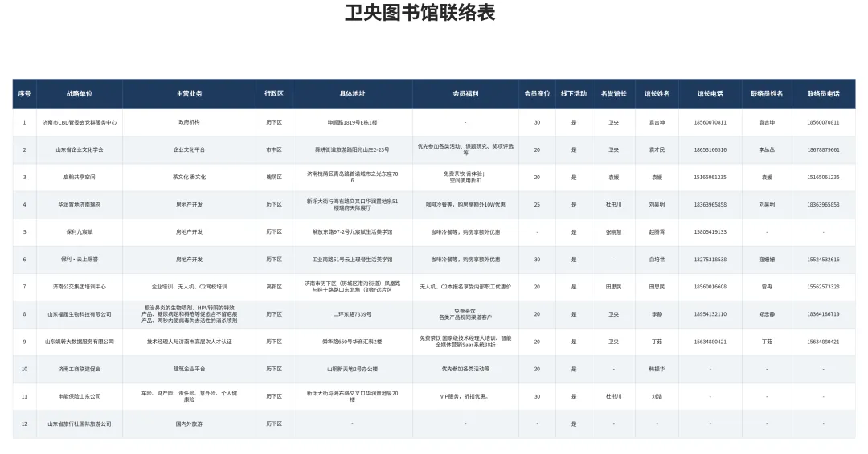The image size is (868, 454).
Task: Click benefit 咖啡冷餐等，购房享额外10W优惠
Action: click(465, 204)
